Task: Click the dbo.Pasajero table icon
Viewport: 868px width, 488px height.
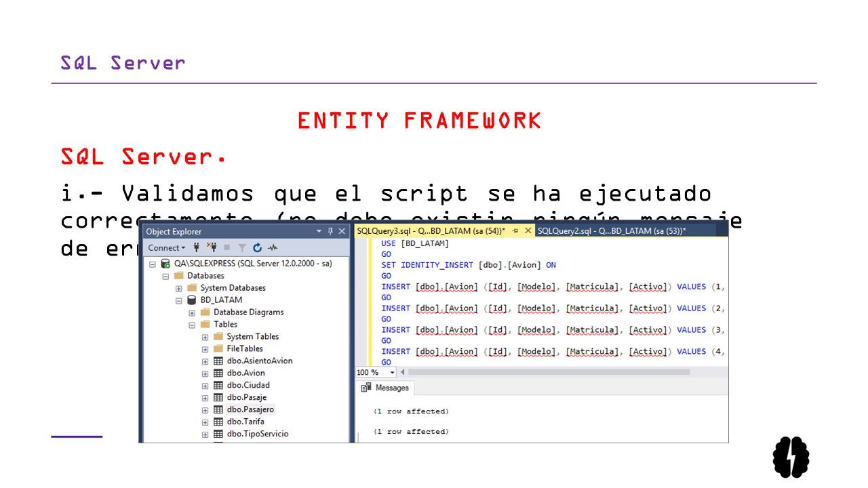Action: [x=218, y=409]
